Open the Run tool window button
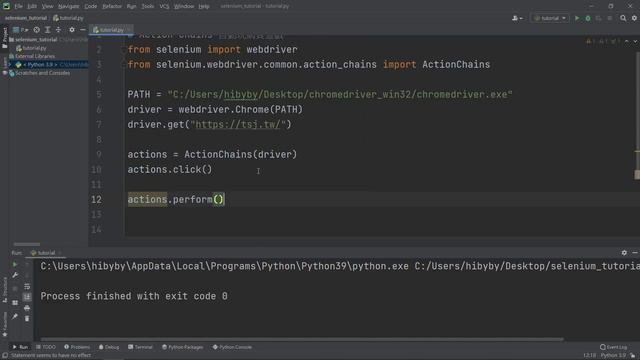Viewport: 640px width, 360px height. pyautogui.click(x=20, y=347)
